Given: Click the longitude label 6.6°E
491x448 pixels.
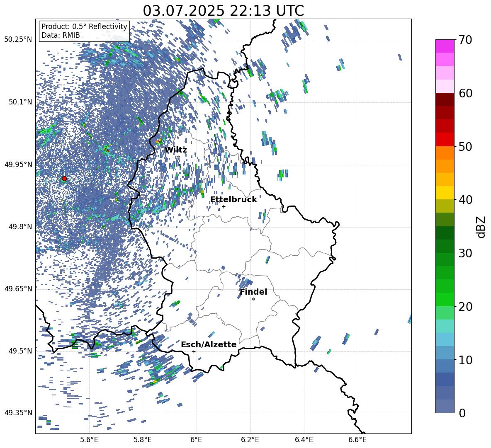Looking at the screenshot, I should coord(357,440).
